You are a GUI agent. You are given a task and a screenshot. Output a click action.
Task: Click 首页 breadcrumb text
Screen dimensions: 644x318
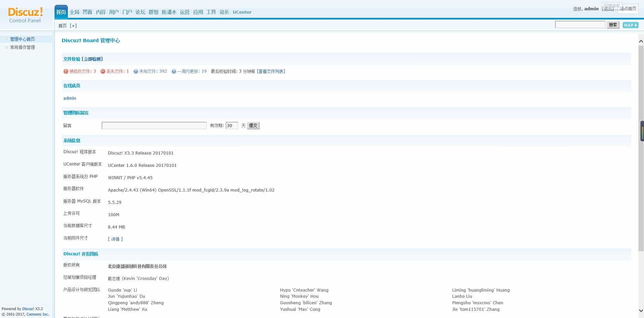[62, 26]
